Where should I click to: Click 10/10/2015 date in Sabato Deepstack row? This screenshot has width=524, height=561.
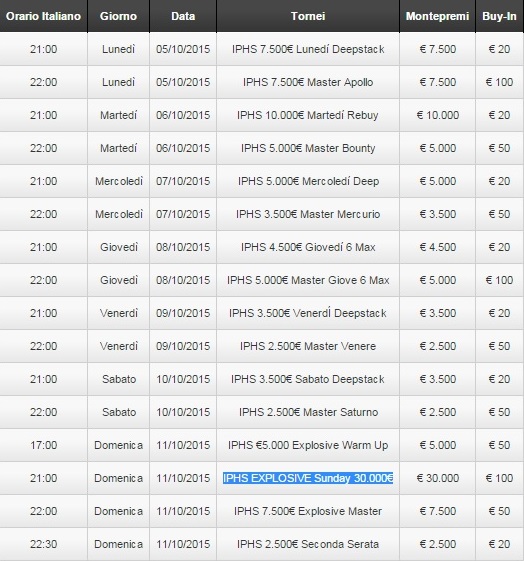[x=183, y=379]
